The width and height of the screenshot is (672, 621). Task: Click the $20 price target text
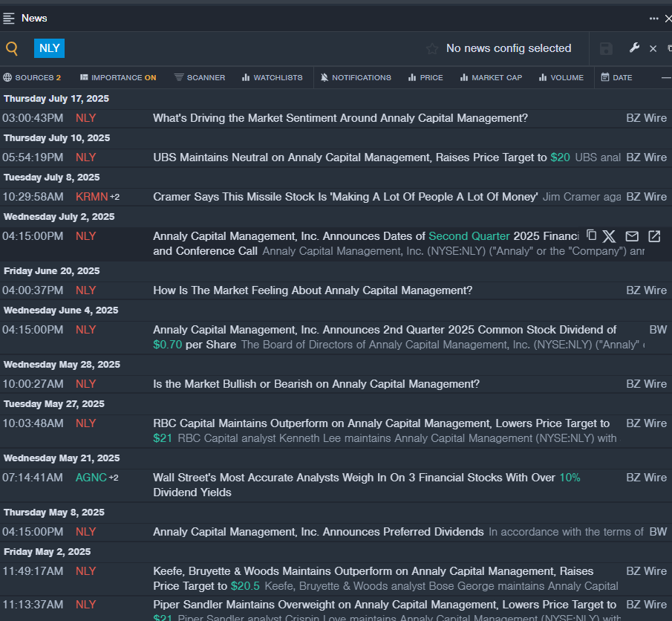(x=560, y=157)
